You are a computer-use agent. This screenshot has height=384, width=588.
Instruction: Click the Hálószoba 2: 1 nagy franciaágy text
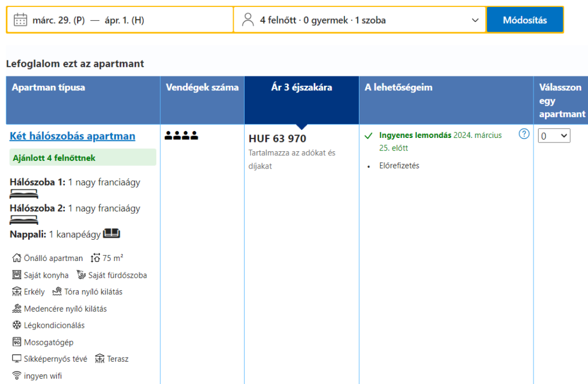click(x=75, y=208)
